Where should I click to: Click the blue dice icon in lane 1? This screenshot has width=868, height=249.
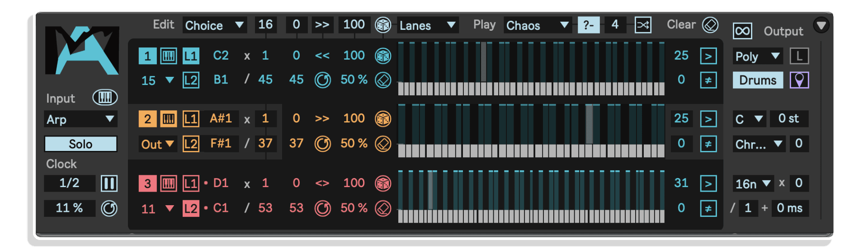click(x=383, y=56)
